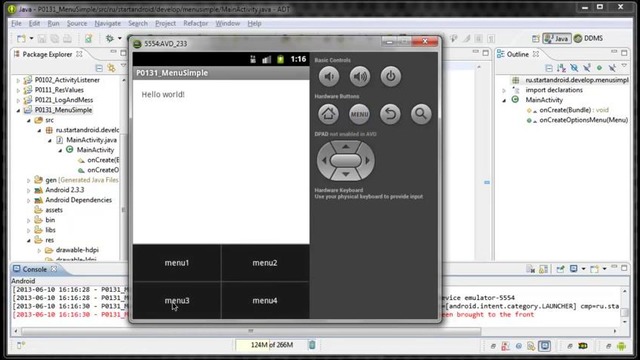
Task: Open the Navigate menu
Action: (107, 23)
